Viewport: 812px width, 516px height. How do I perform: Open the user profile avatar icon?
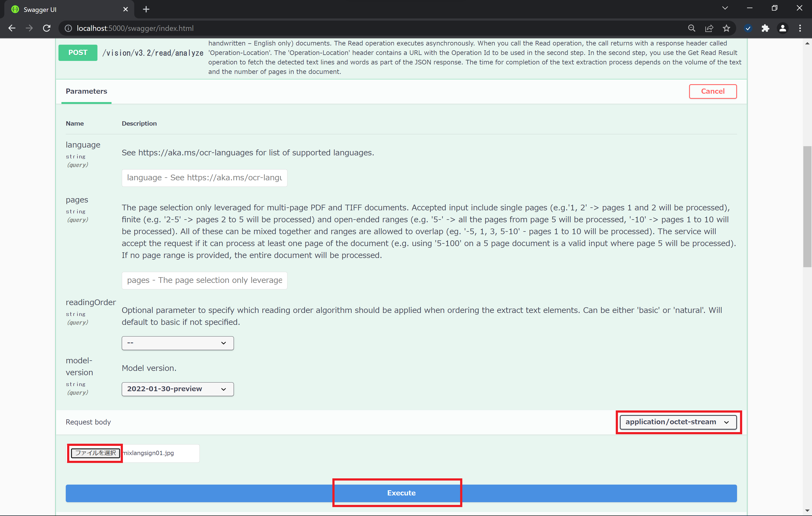[783, 28]
